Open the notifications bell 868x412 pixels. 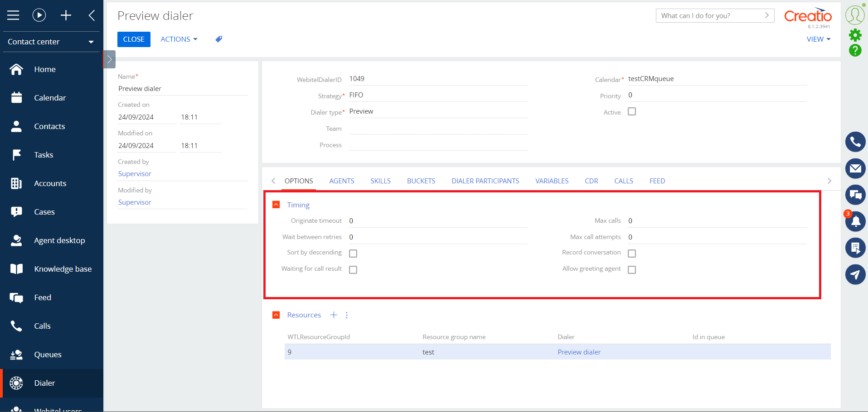point(855,221)
